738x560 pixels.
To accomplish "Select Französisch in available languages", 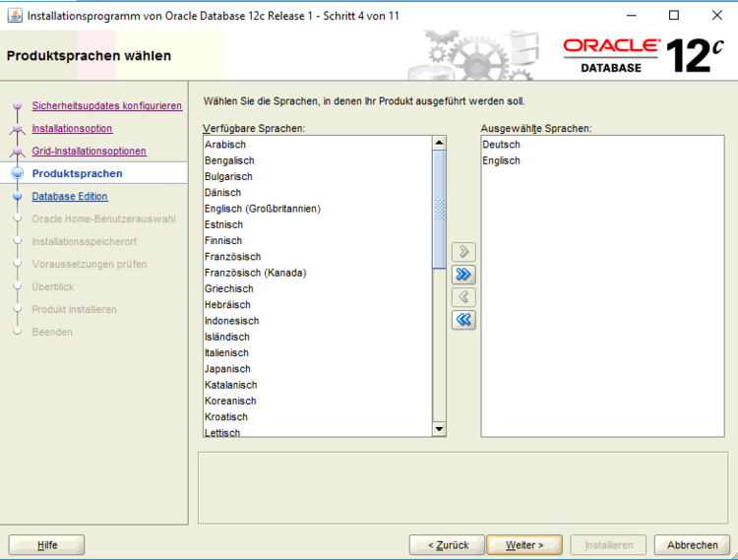I will point(318,257).
